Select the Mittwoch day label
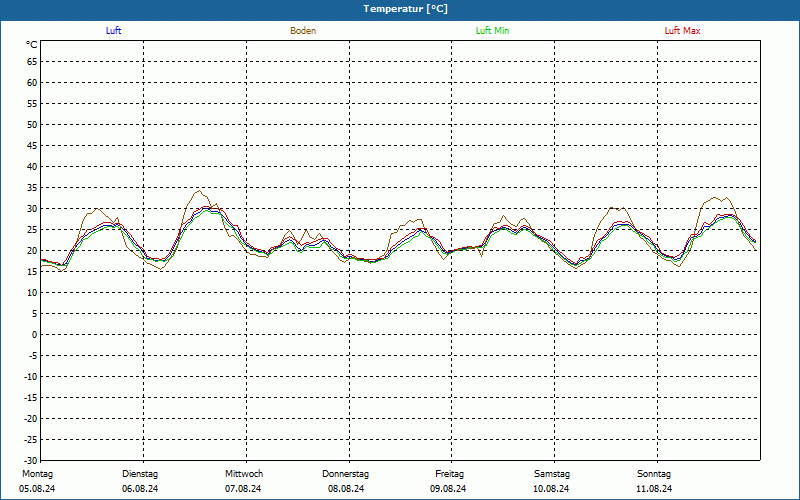Screen dimensions: 800x500 tap(244, 474)
